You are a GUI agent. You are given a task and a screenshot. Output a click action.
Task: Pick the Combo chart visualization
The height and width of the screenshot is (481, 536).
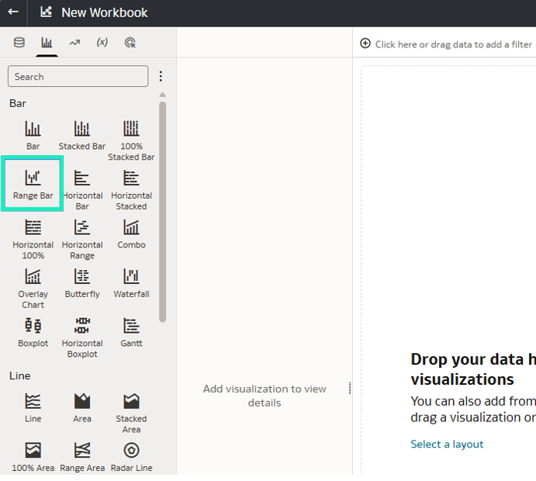131,234
